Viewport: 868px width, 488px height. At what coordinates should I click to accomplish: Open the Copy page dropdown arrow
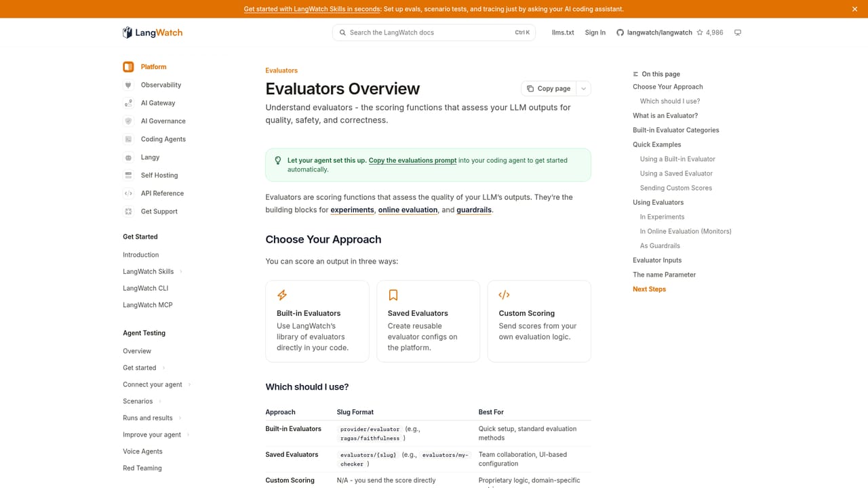[583, 89]
